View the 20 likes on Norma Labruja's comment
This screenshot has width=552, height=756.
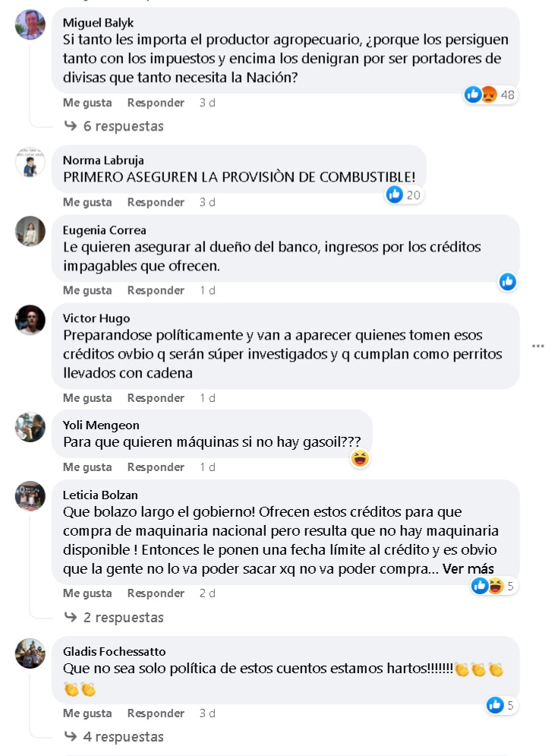404,195
